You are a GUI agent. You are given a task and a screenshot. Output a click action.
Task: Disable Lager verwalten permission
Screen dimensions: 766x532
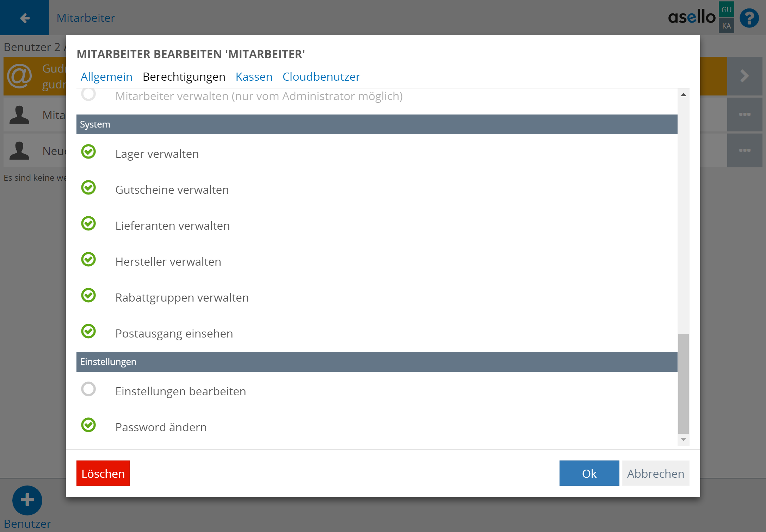click(88, 152)
